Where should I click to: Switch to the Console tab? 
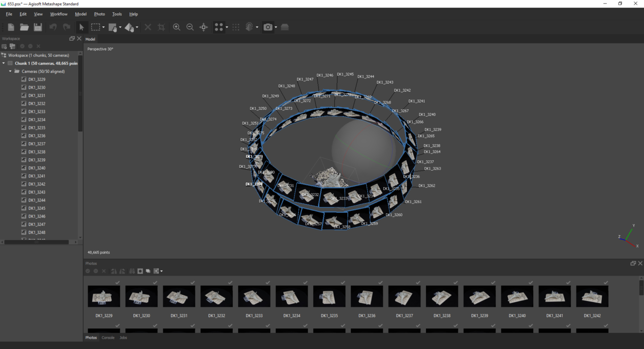[108, 338]
